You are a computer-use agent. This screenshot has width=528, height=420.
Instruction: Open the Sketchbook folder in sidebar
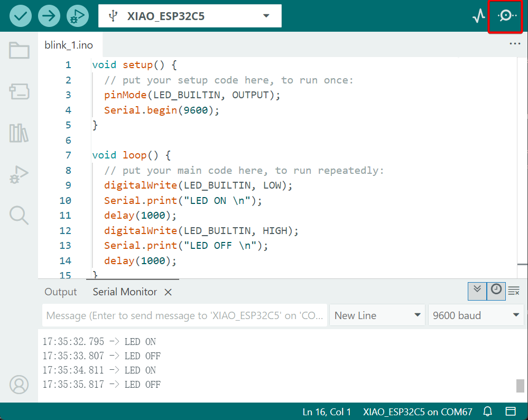[19, 51]
